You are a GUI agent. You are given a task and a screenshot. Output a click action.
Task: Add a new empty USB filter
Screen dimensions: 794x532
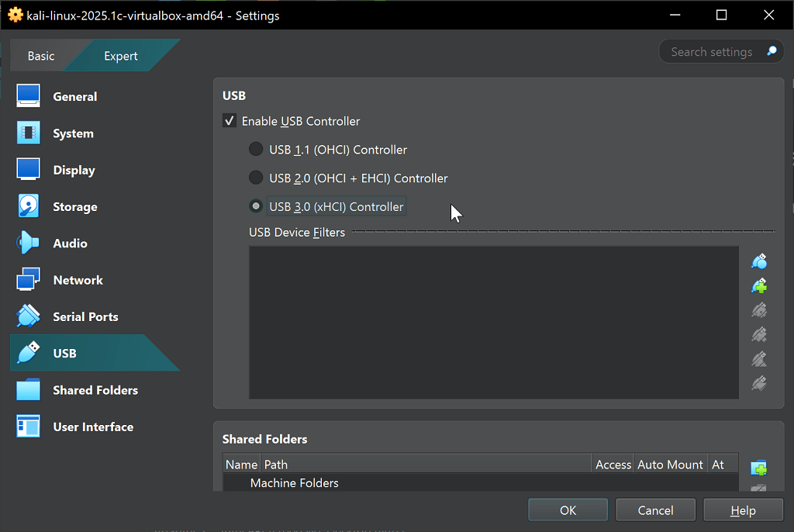tap(759, 261)
